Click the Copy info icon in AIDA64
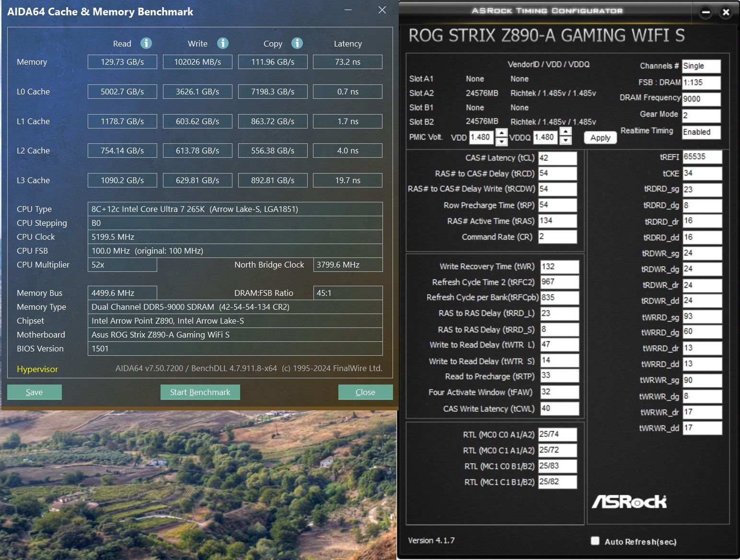Viewport: 740px width, 560px height. 297,43
